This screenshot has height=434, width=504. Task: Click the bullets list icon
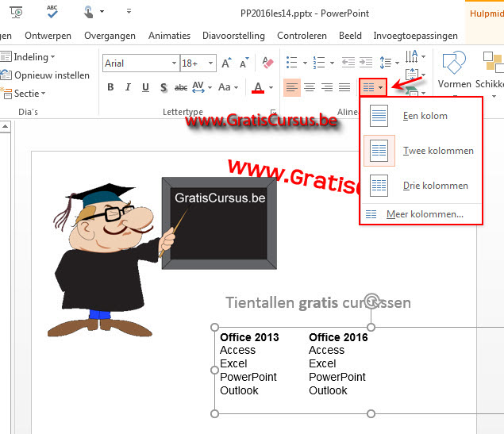pyautogui.click(x=291, y=63)
